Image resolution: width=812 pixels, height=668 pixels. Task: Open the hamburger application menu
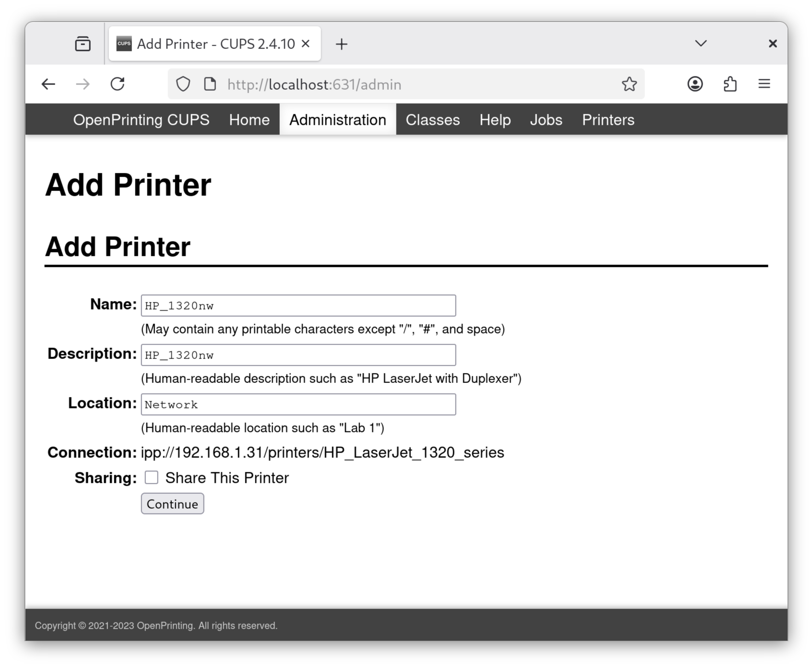coord(764,84)
